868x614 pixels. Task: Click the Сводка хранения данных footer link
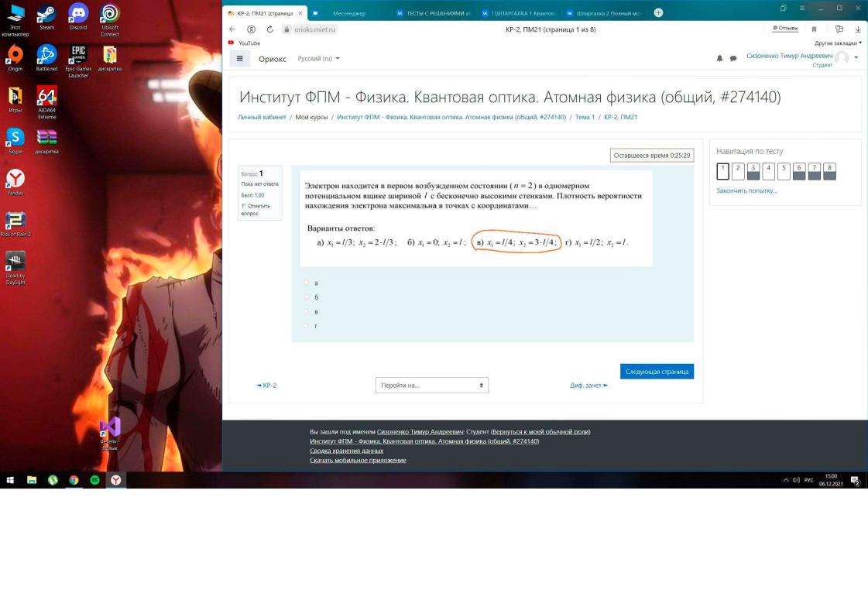coord(347,451)
